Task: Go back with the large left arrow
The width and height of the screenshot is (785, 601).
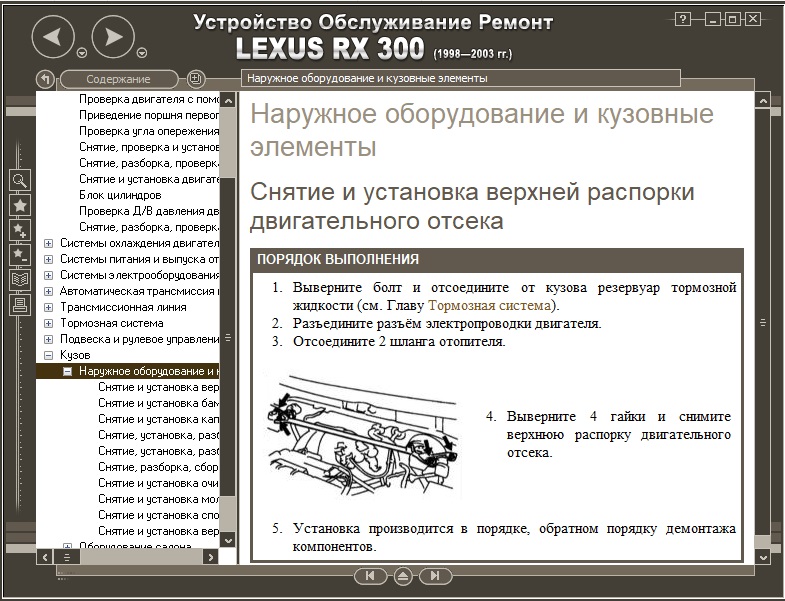Action: [x=53, y=37]
